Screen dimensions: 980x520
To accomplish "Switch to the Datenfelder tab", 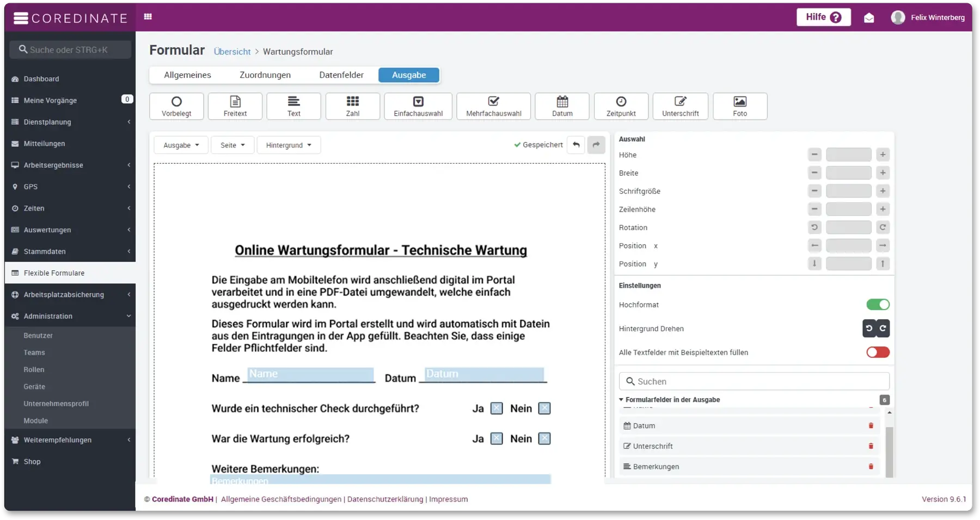I will [x=341, y=75].
